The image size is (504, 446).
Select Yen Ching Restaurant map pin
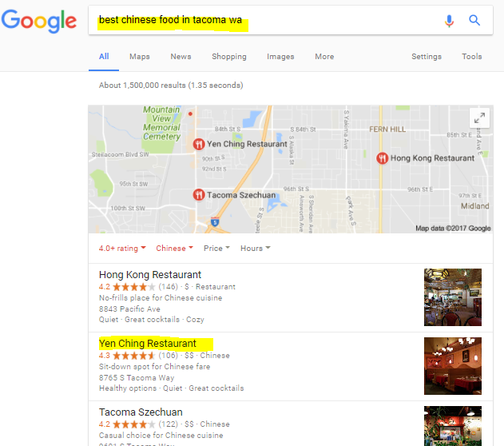pos(199,144)
